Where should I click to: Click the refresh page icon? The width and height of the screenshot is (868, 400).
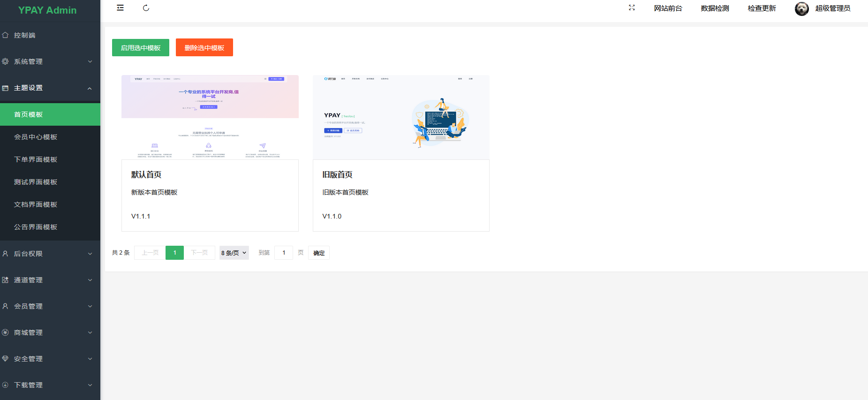pyautogui.click(x=146, y=8)
